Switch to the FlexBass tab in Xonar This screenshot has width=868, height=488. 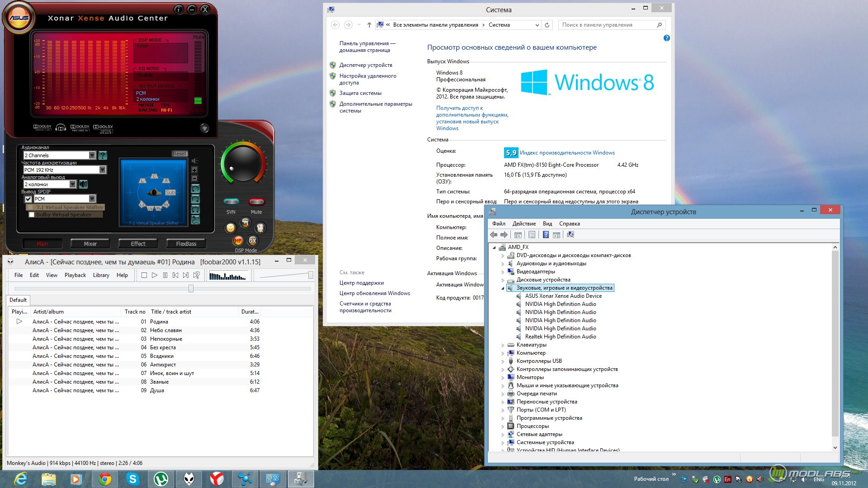click(186, 244)
